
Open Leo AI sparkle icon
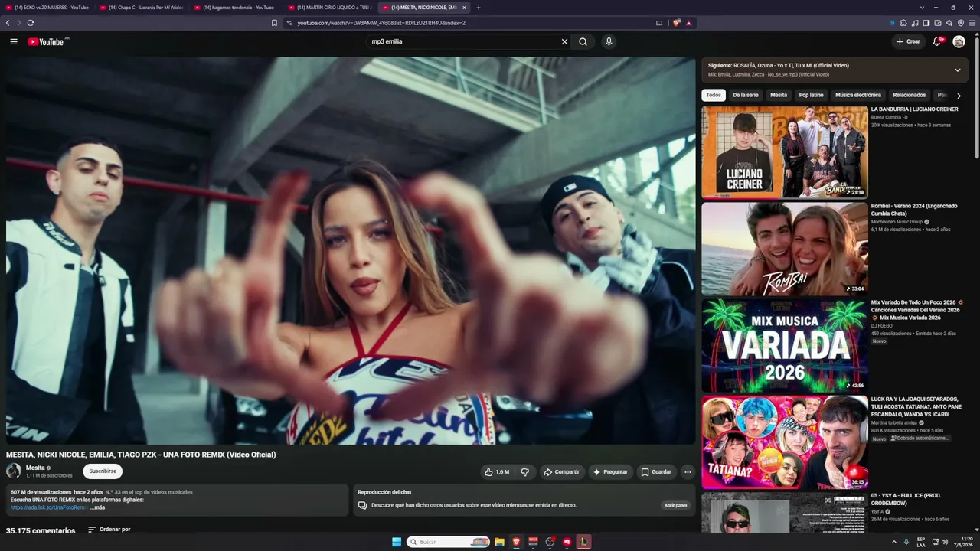click(949, 23)
